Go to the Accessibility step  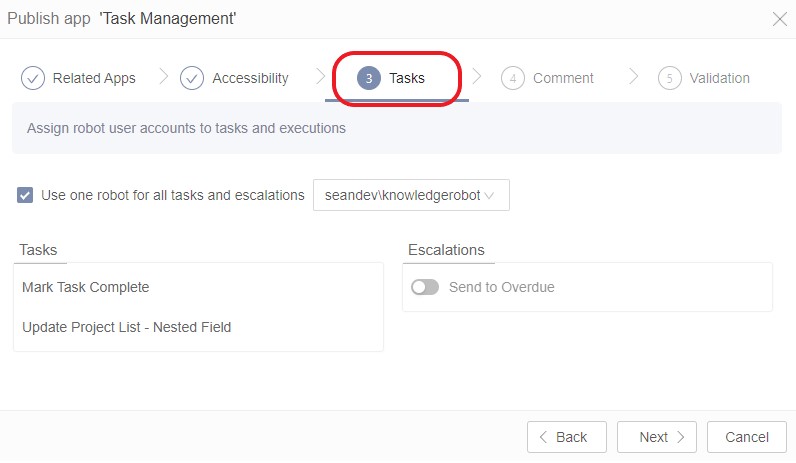click(250, 78)
